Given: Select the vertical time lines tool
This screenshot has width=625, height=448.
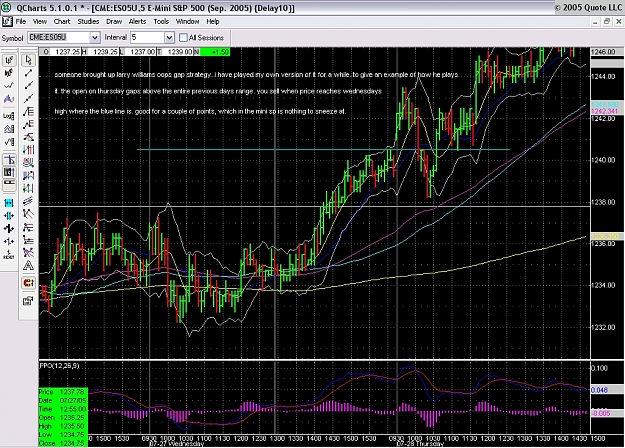Looking at the screenshot, I should (28, 150).
